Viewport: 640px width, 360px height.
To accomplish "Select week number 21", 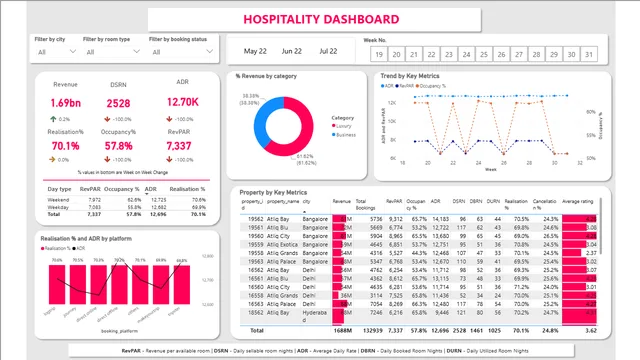I will [414, 54].
